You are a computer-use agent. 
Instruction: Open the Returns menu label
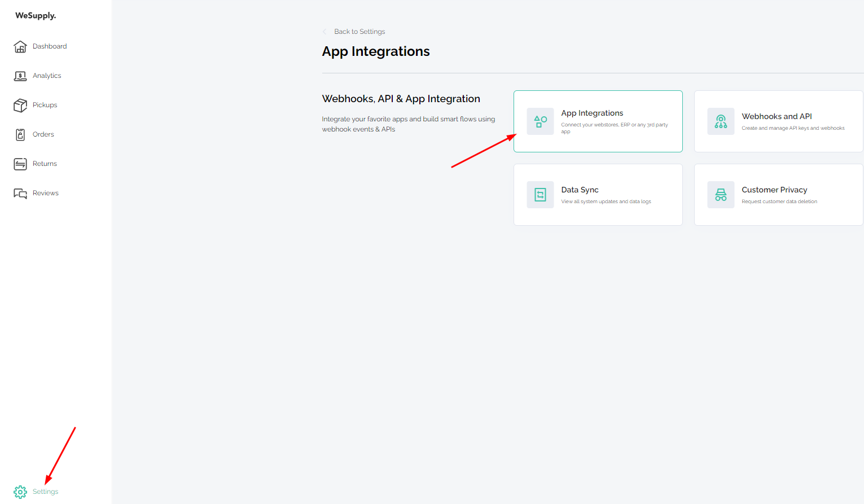[45, 164]
